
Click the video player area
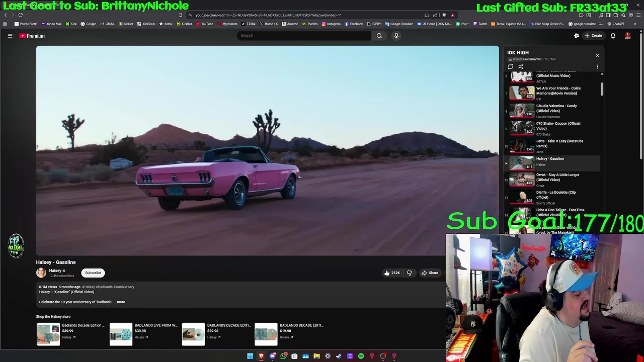click(267, 151)
